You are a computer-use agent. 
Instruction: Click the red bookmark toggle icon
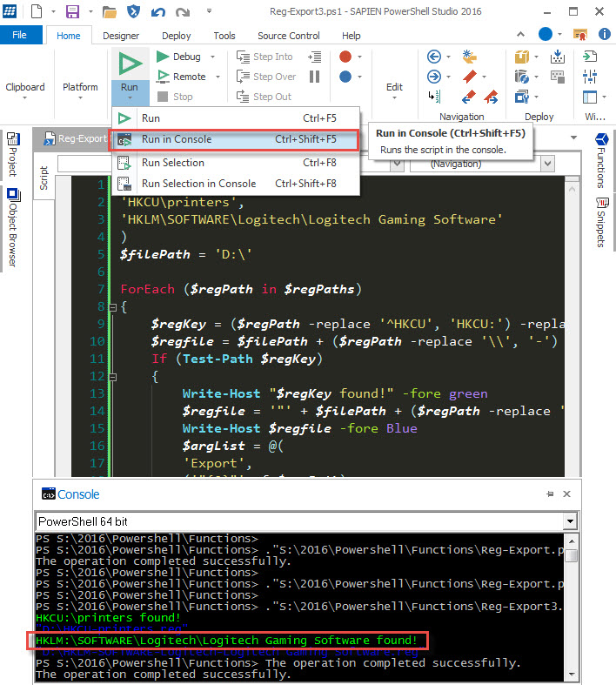(x=470, y=77)
